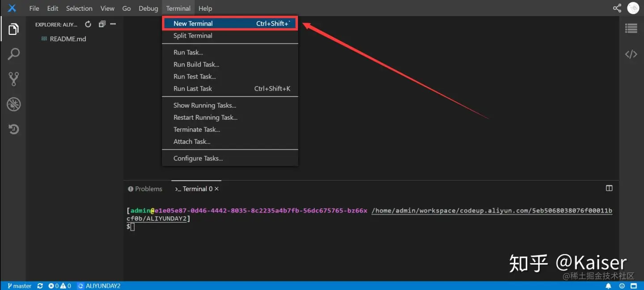
Task: Click the master branch indicator in status bar
Action: click(x=19, y=286)
